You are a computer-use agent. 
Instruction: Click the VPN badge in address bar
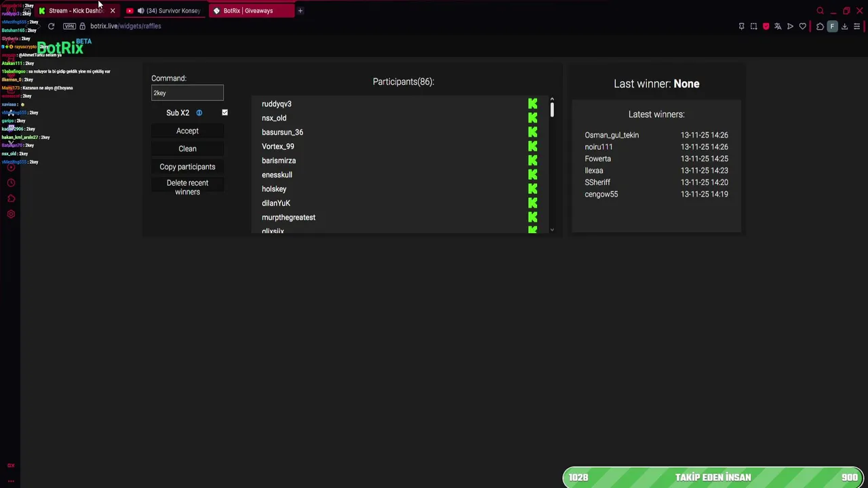(69, 26)
